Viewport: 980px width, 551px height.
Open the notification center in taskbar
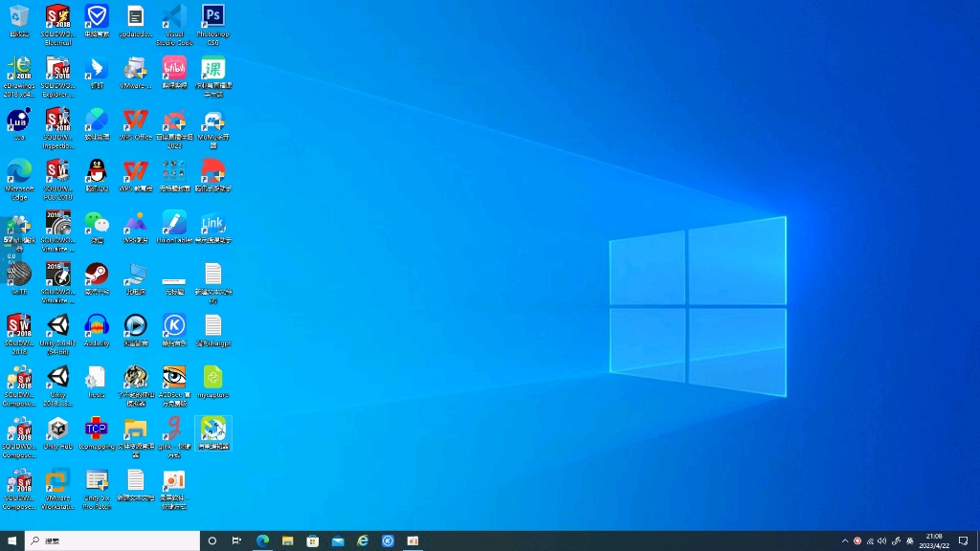coord(963,540)
